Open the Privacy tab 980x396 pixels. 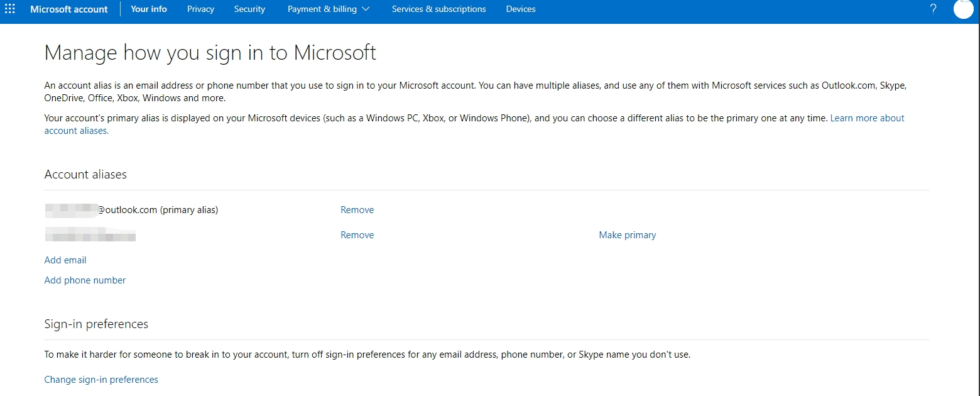pyautogui.click(x=200, y=9)
